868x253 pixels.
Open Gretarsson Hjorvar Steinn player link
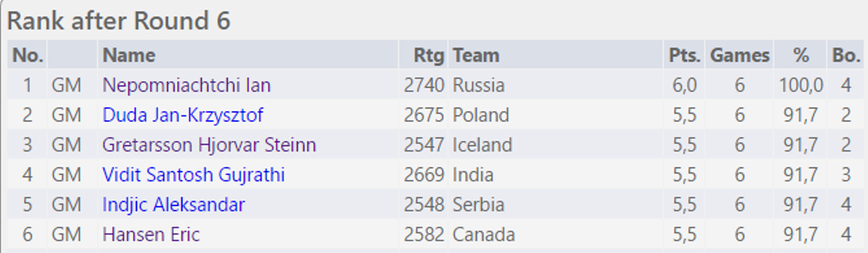pyautogui.click(x=209, y=145)
